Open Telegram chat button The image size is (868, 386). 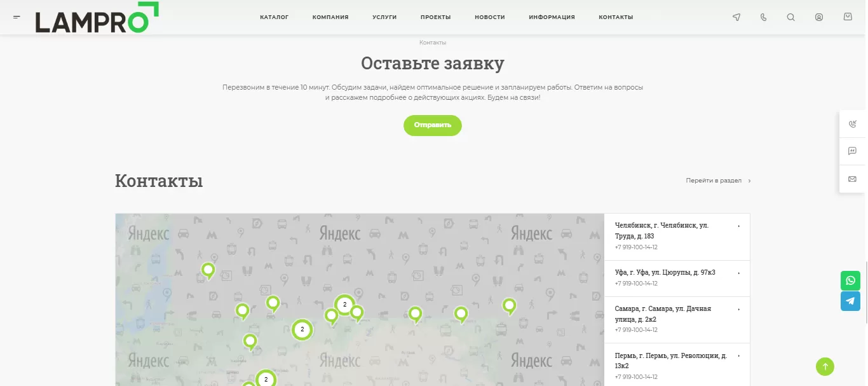850,301
